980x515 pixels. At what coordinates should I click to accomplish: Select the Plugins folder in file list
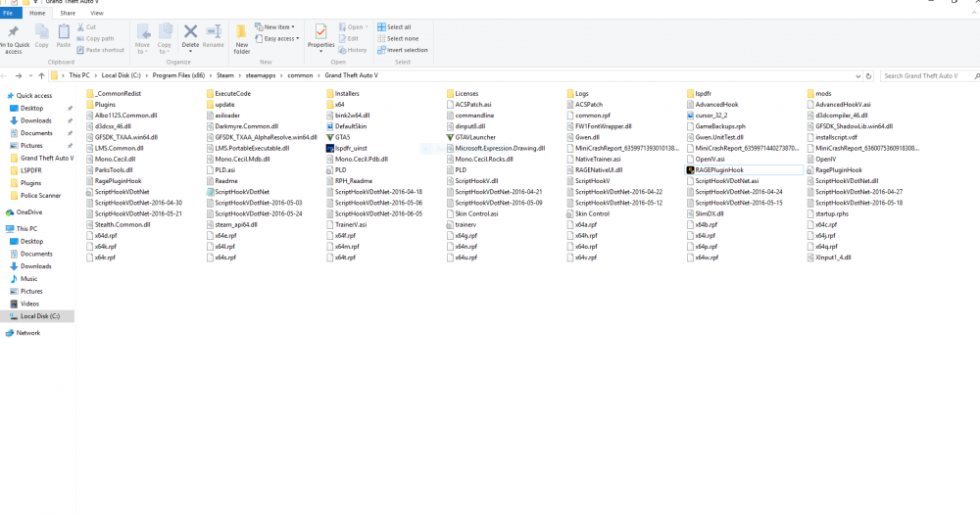101,104
